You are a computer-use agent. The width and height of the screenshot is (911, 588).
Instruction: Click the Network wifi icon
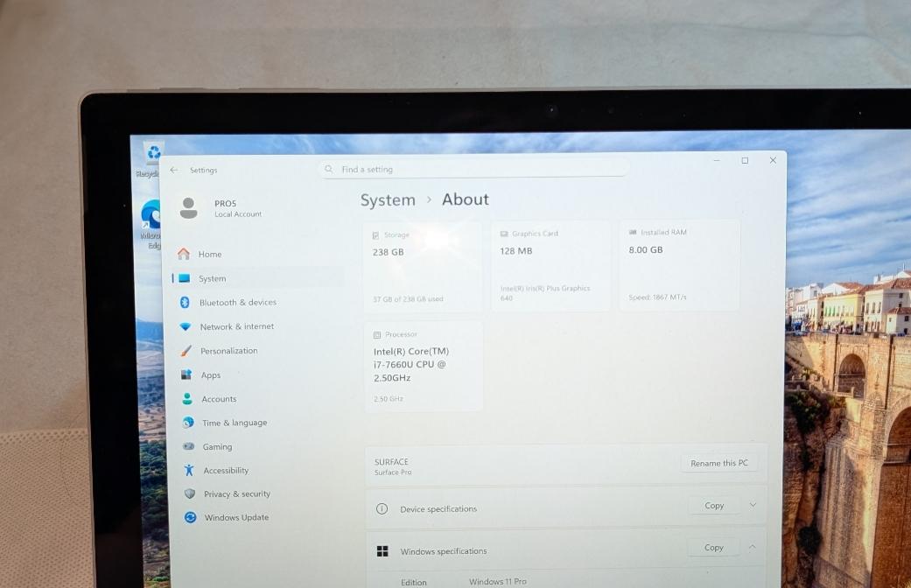[186, 326]
